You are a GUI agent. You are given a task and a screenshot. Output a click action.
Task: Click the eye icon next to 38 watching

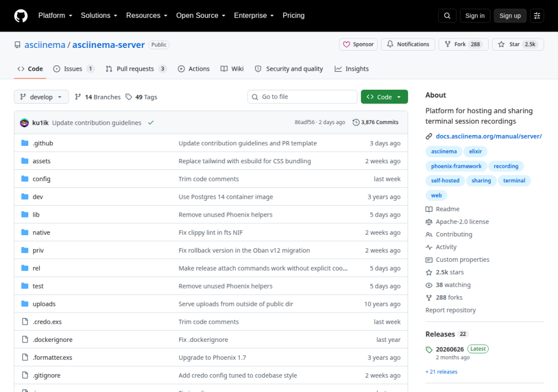[x=429, y=285]
